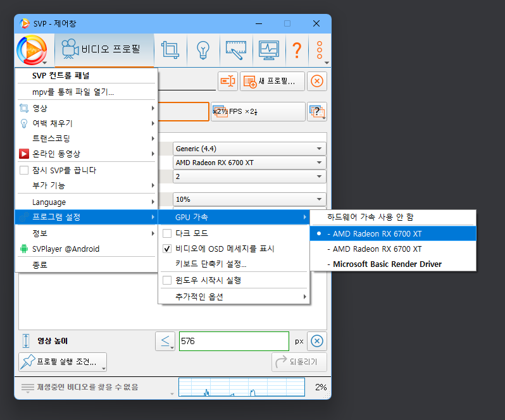Click the FPS ×2½ frame rate button
This screenshot has height=420, width=505.
pos(258,112)
